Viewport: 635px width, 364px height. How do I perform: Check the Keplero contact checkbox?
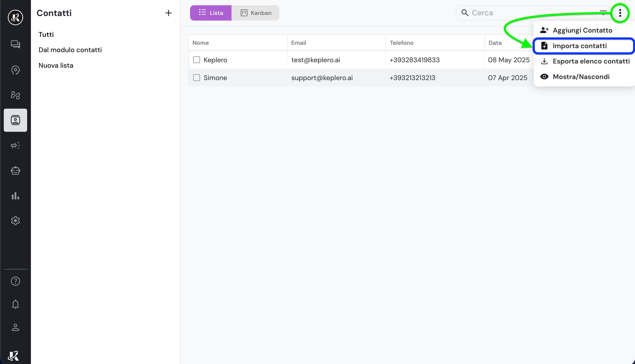tap(197, 60)
